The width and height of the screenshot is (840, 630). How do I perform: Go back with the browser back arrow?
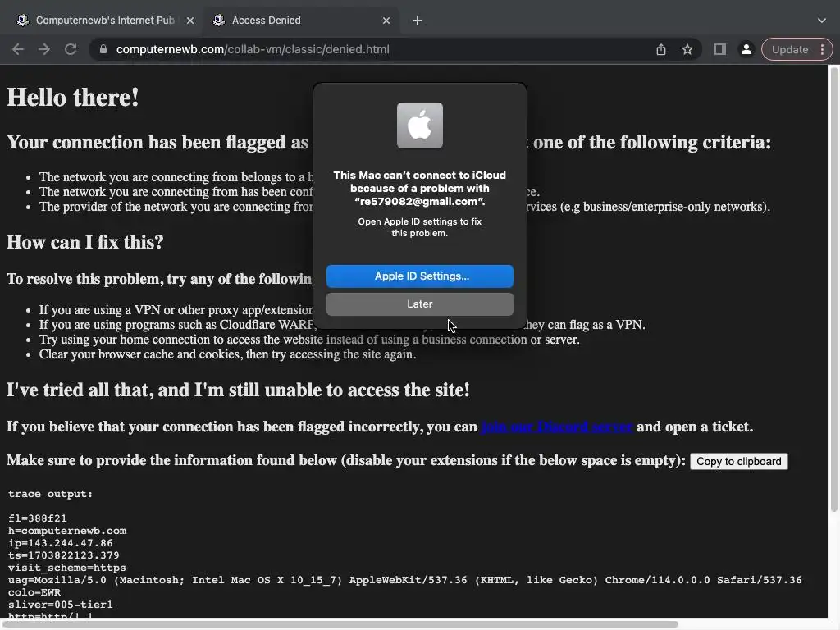point(18,49)
